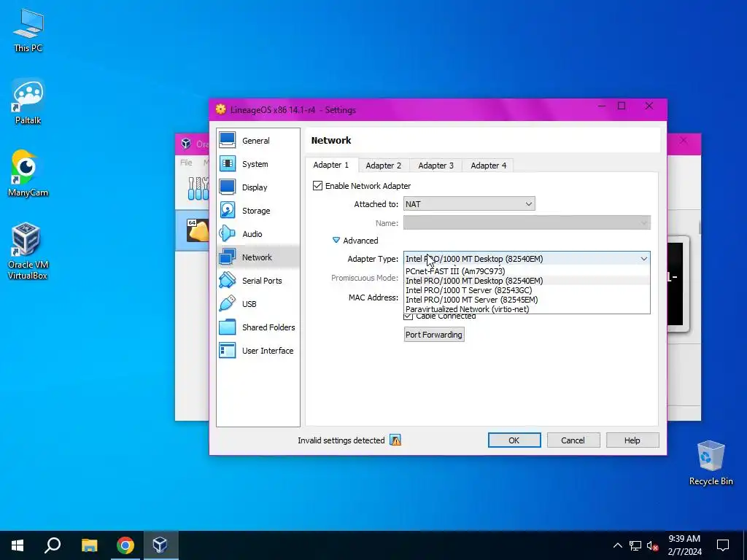This screenshot has width=747, height=560.
Task: Choose Intel PRO/1000 MT Server (82545EM)
Action: pos(527,300)
